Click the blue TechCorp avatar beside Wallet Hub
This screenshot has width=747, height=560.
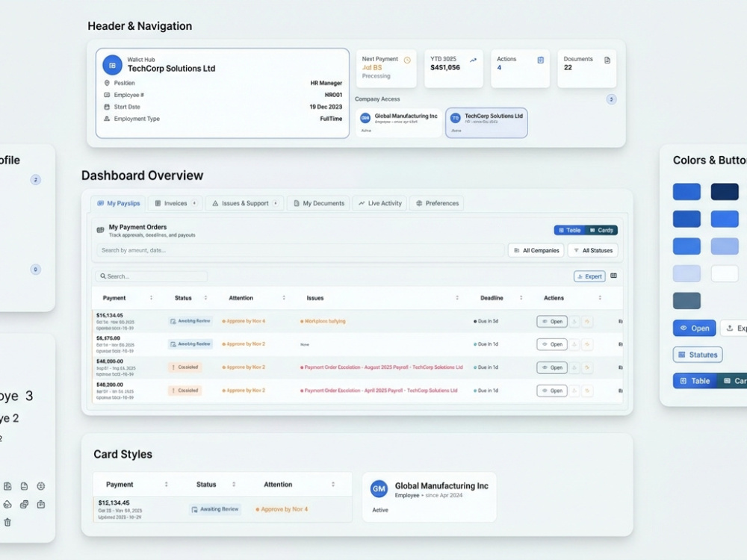(x=113, y=65)
